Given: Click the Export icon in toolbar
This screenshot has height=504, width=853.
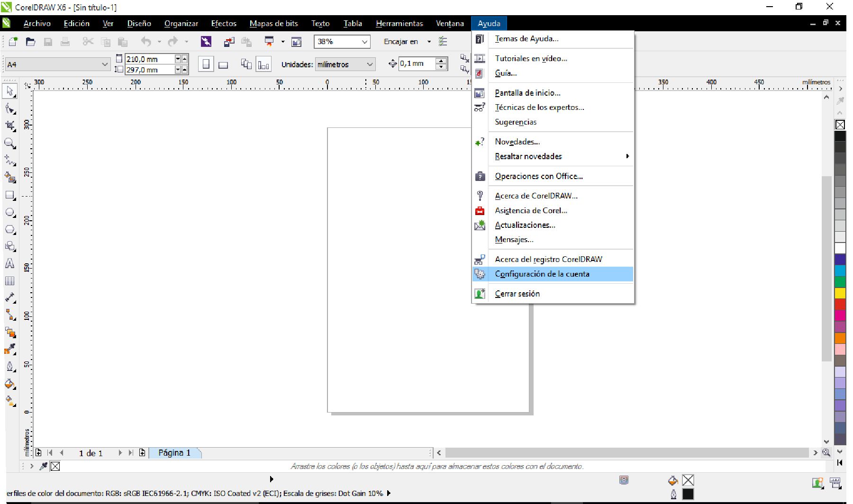Looking at the screenshot, I should coord(246,42).
